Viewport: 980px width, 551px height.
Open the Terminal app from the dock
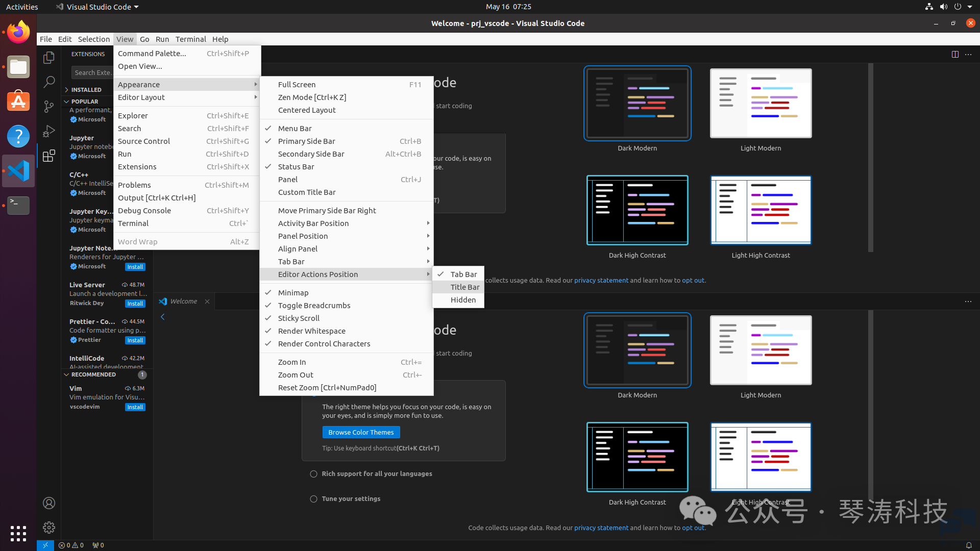click(x=18, y=206)
